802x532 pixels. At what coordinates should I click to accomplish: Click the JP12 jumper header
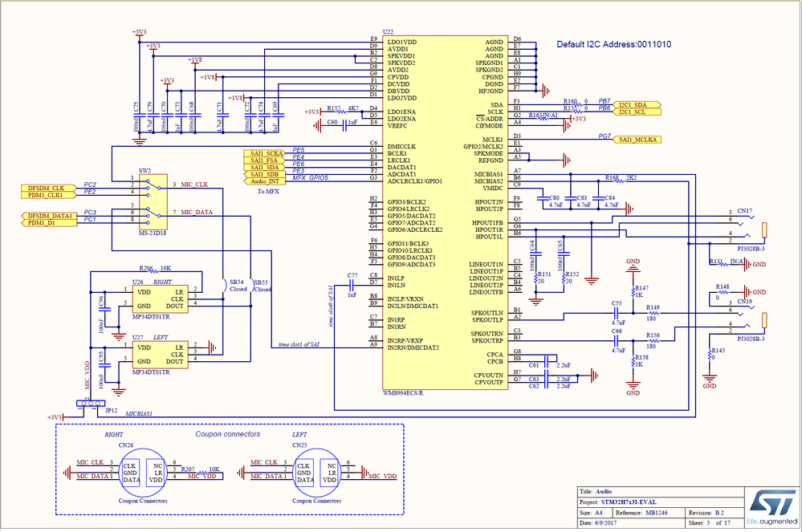coord(91,404)
